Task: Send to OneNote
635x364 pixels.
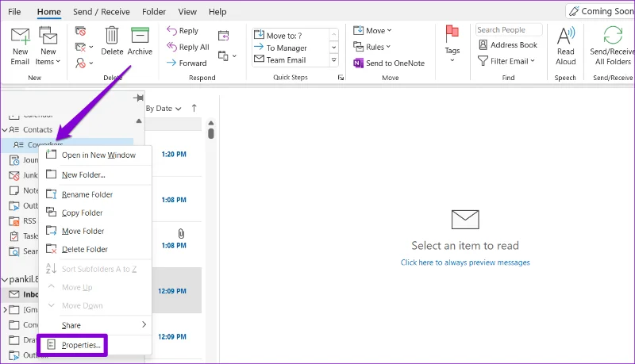Action: pyautogui.click(x=389, y=63)
